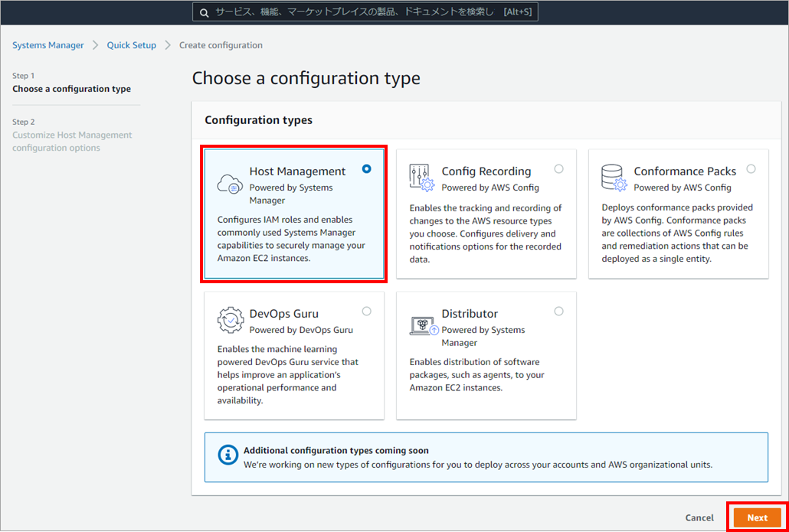789x532 pixels.
Task: Click the Conformance Packs database icon
Action: [614, 178]
